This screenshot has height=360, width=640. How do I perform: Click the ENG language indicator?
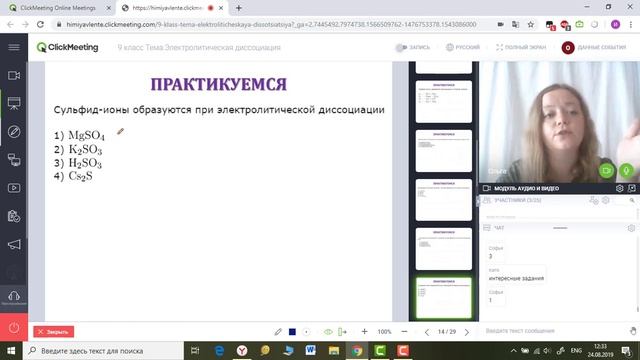point(576,351)
